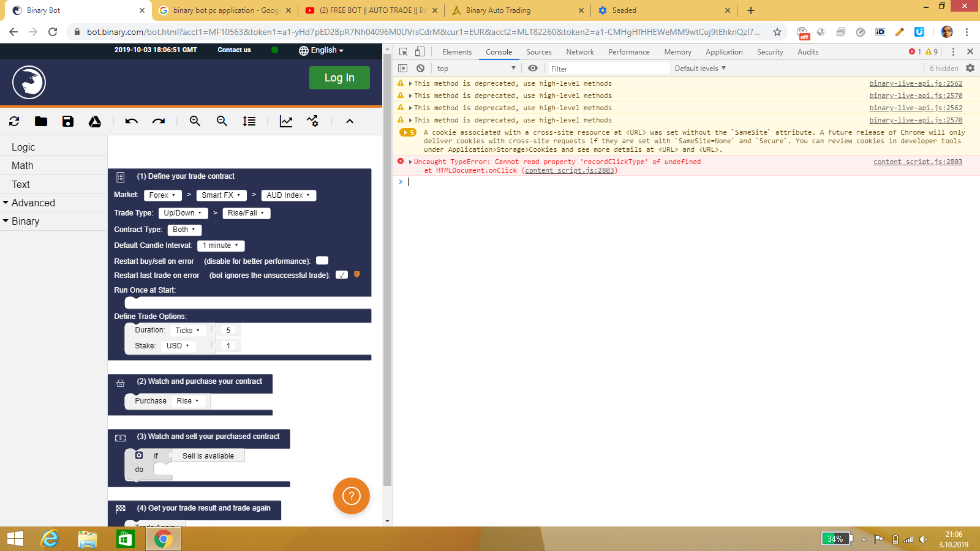
Task: Reload the page in Chrome
Action: [x=53, y=32]
